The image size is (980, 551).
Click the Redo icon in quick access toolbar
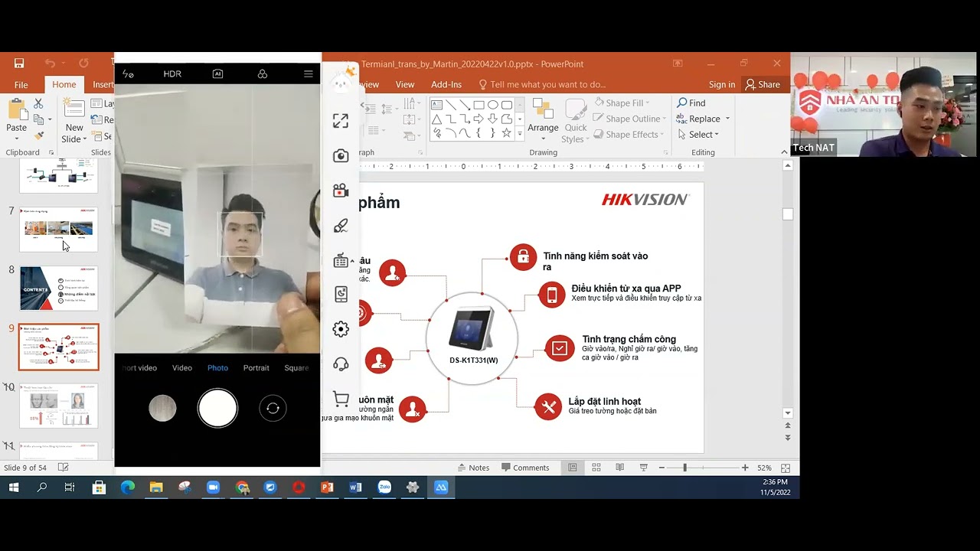pos(83,64)
